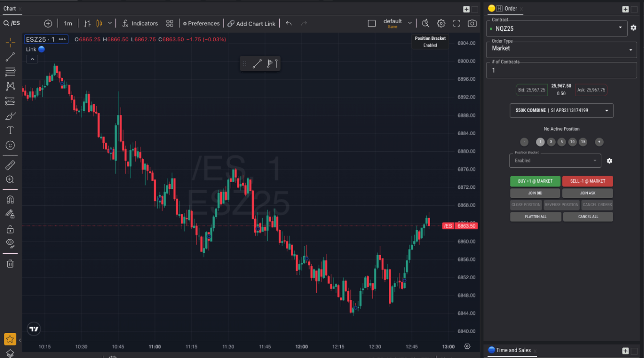Open chart Preferences

click(201, 24)
